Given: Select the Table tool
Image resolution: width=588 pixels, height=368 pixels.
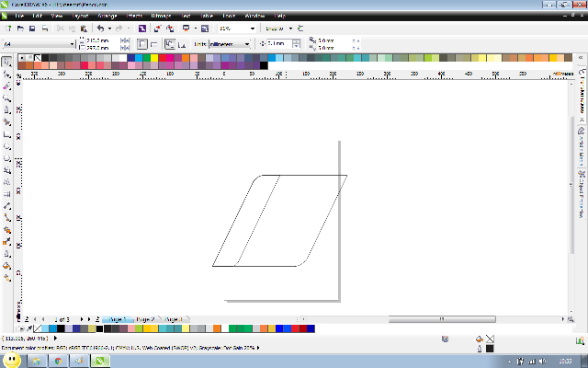Looking at the screenshot, I should 6,194.
